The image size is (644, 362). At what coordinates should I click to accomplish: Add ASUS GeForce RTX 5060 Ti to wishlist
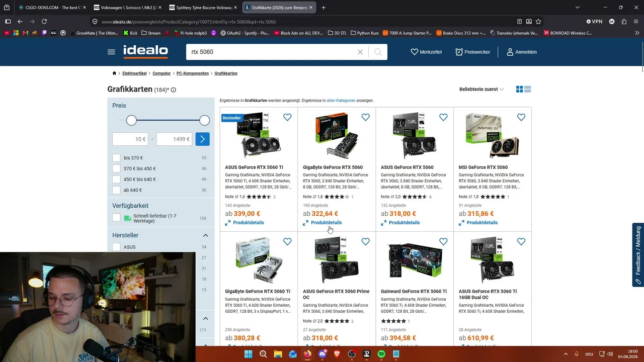(x=287, y=117)
